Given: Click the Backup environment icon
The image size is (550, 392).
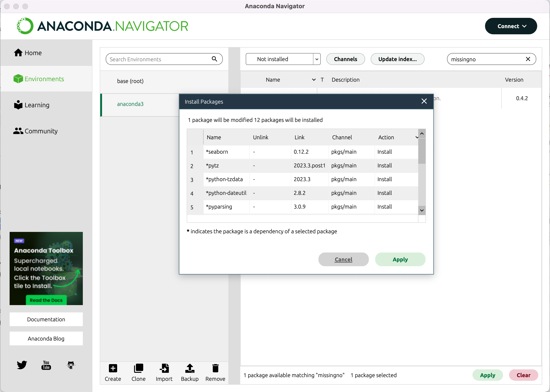Looking at the screenshot, I should click(190, 368).
